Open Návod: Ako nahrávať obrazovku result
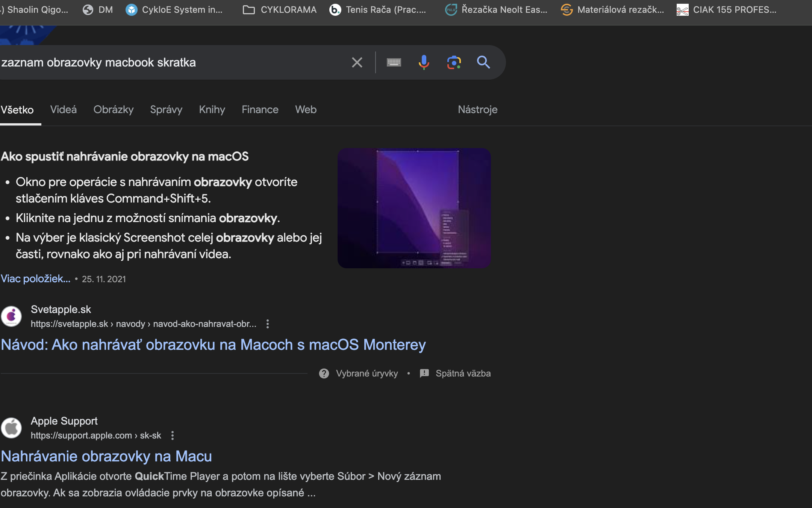 (x=213, y=345)
